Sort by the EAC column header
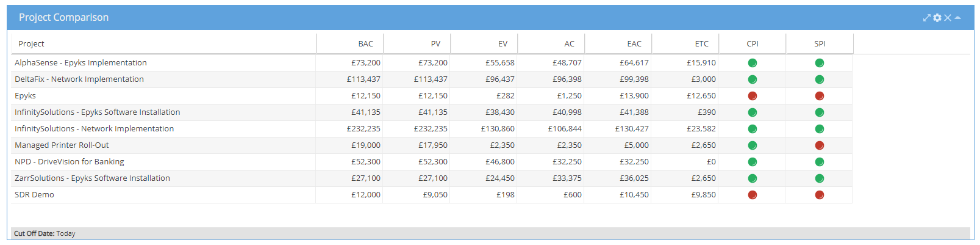980x245 pixels. 634,44
